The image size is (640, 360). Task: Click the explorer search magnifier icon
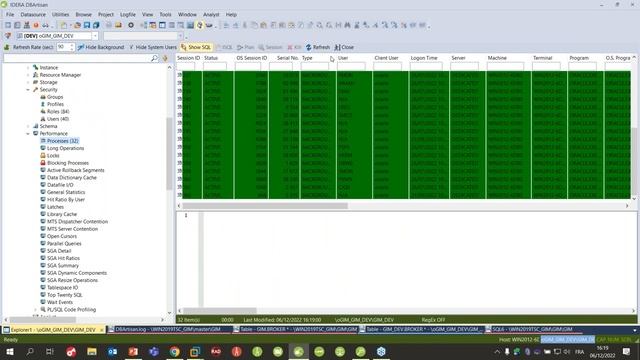tap(154, 59)
